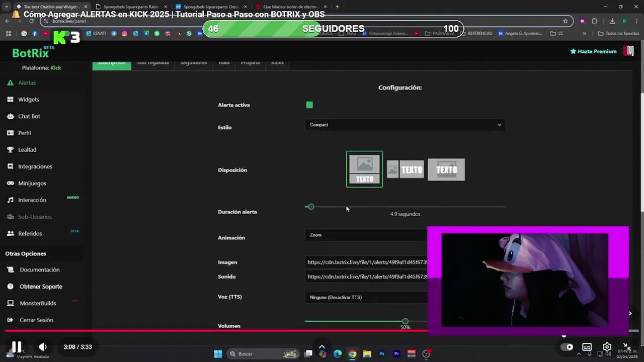The image size is (644, 362).
Task: Adjust the Duración alerta slider handle
Action: [x=311, y=207]
